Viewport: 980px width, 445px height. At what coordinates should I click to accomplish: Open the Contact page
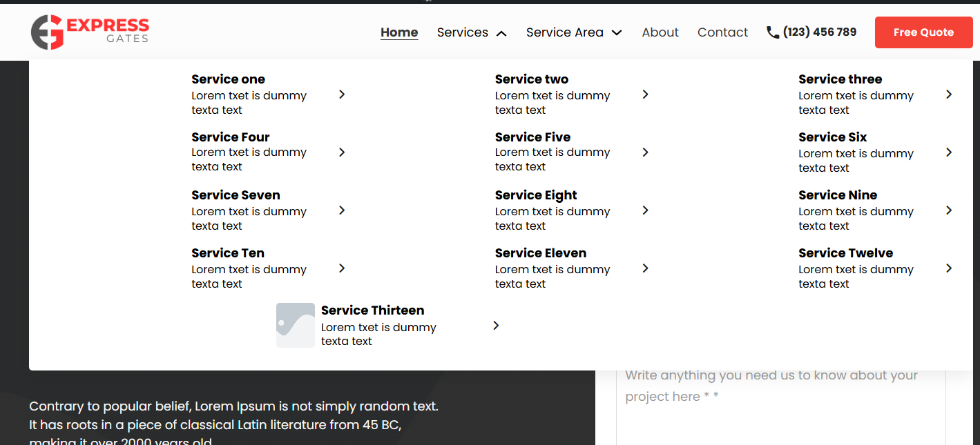coord(722,32)
